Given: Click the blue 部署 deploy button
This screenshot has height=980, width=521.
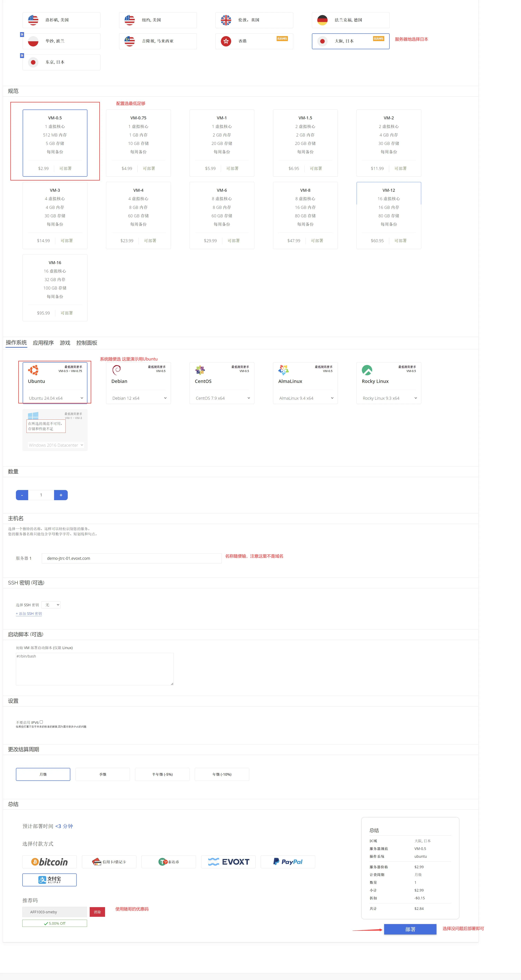Looking at the screenshot, I should [x=410, y=929].
